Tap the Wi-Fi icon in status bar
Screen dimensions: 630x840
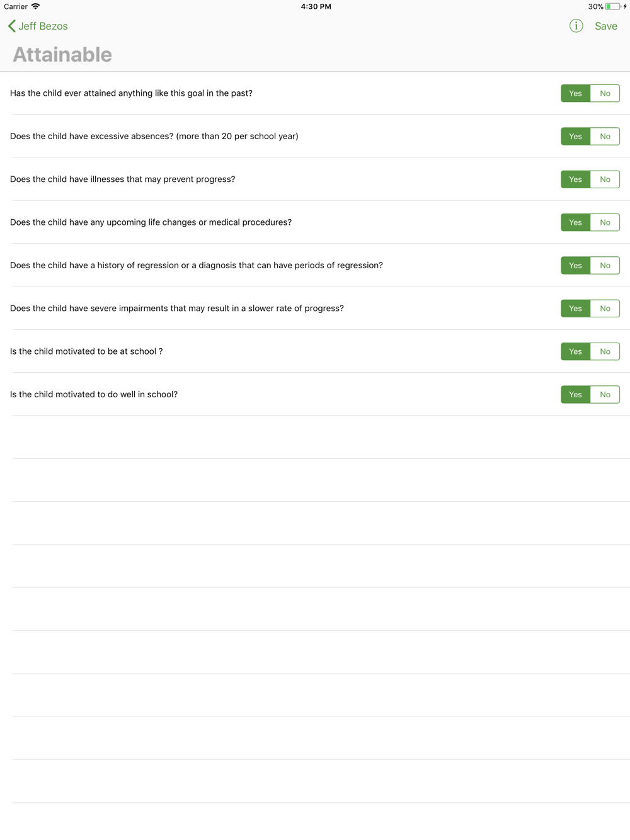[35, 6]
